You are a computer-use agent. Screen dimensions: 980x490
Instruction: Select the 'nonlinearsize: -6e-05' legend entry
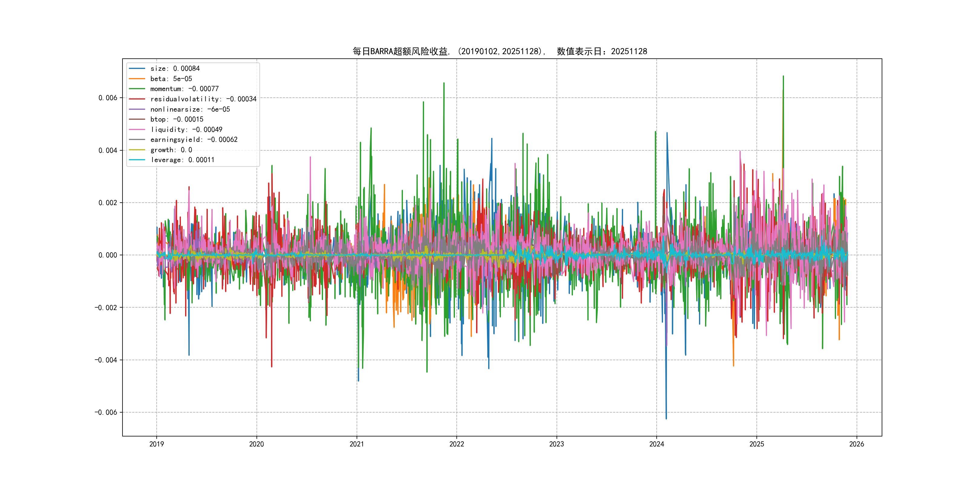(x=190, y=109)
